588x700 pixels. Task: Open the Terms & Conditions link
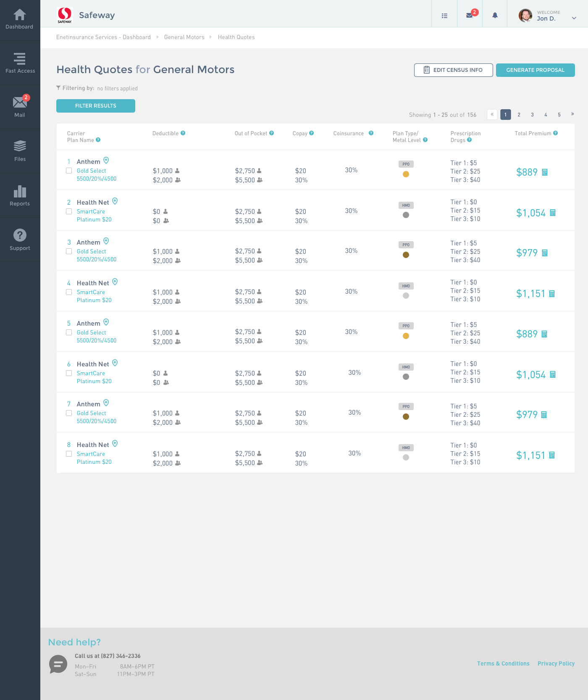[503, 663]
